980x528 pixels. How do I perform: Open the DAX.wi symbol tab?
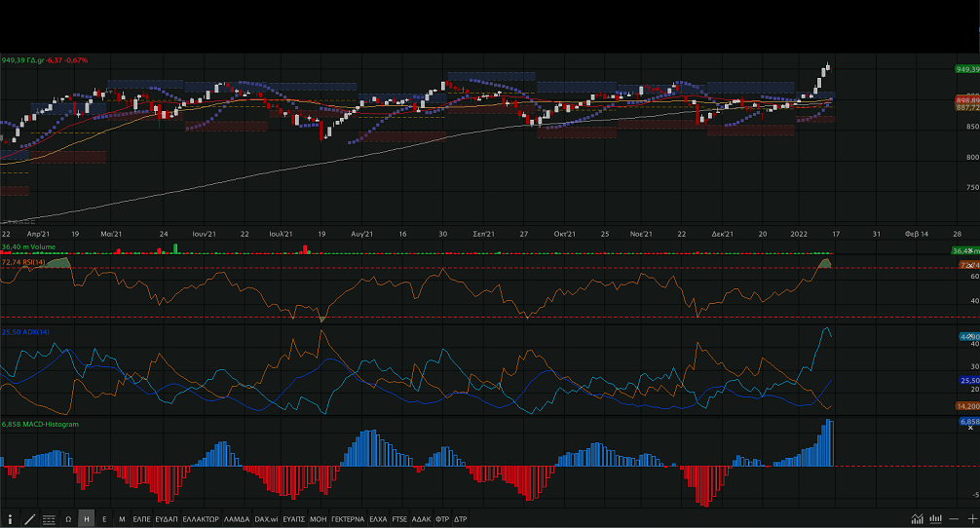(266, 519)
